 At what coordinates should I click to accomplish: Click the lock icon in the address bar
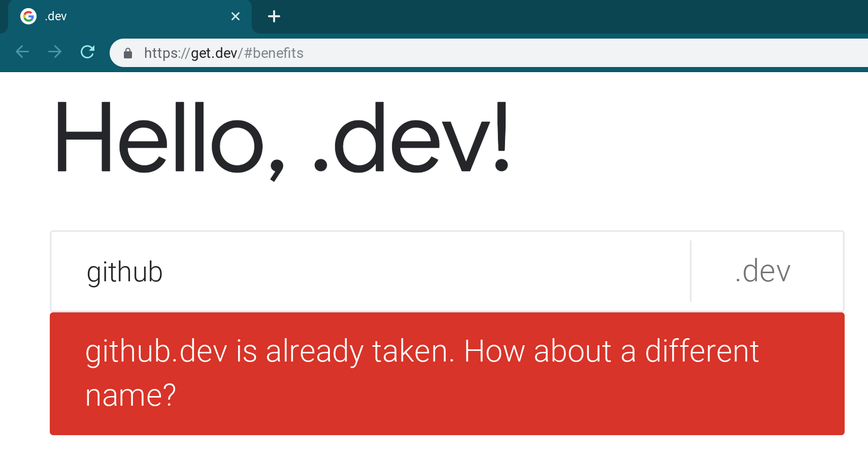(128, 53)
